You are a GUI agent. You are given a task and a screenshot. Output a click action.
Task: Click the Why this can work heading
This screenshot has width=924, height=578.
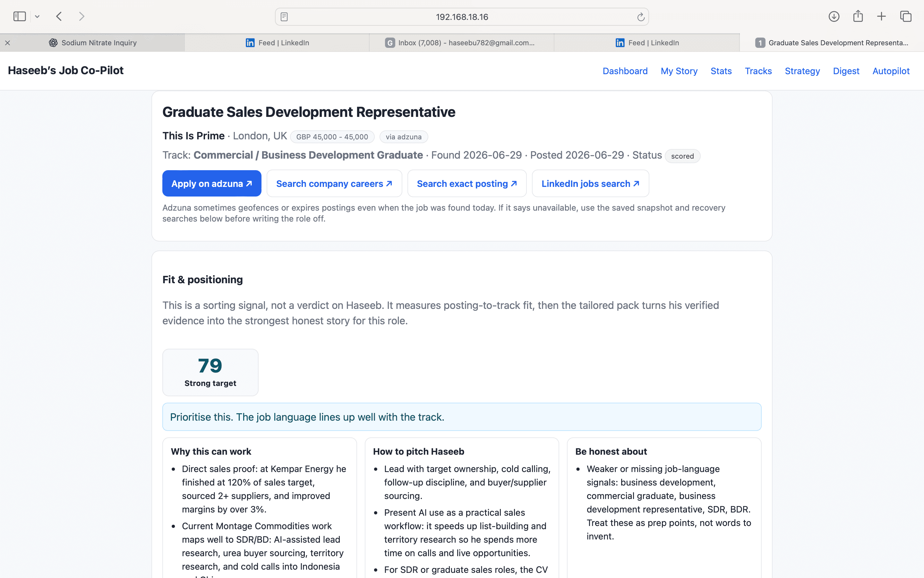211,451
